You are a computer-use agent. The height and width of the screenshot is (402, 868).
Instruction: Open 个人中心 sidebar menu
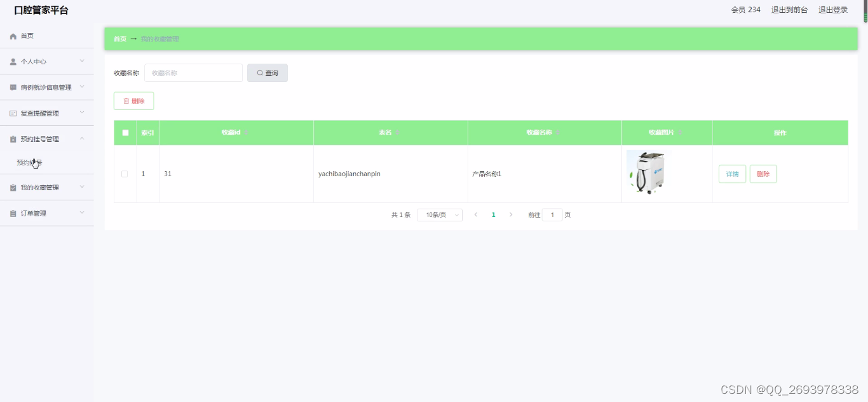pyautogui.click(x=47, y=62)
